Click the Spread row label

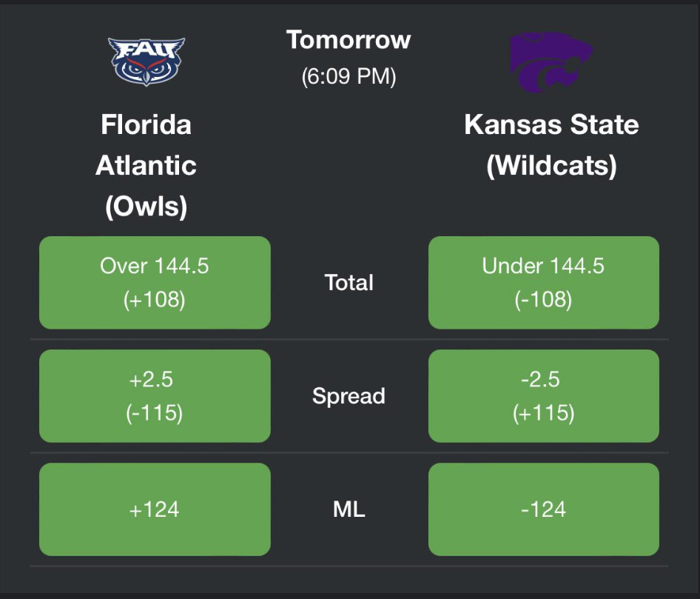pos(349,397)
